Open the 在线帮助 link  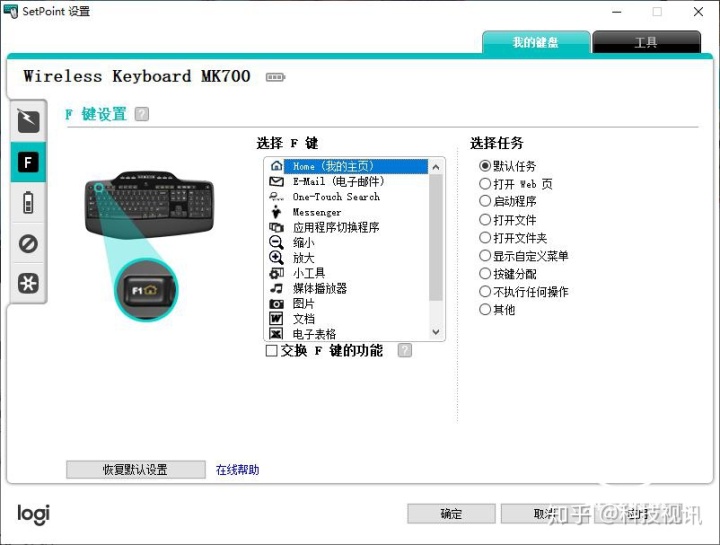point(237,470)
